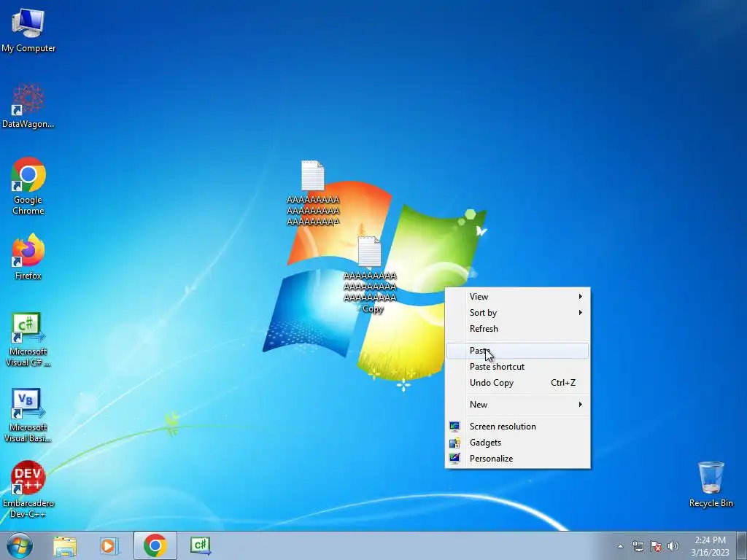Choose Paste shortcut in context menu

(517, 367)
